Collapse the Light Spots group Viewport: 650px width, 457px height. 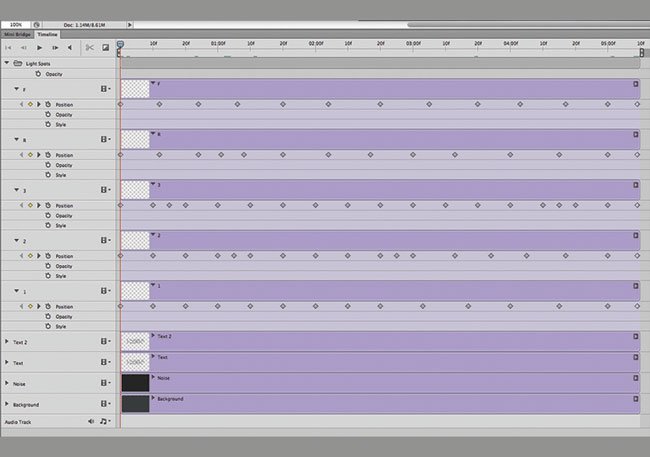pyautogui.click(x=7, y=62)
